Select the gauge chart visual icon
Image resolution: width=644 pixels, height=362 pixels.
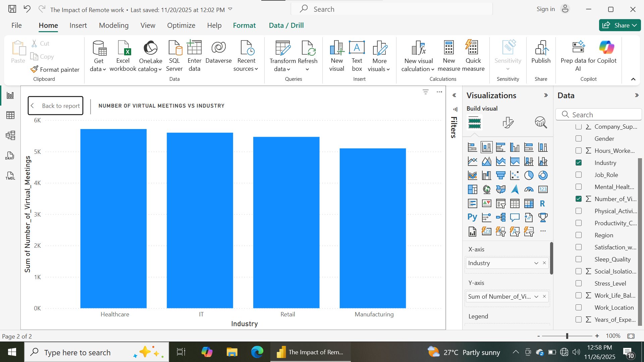tap(529, 189)
